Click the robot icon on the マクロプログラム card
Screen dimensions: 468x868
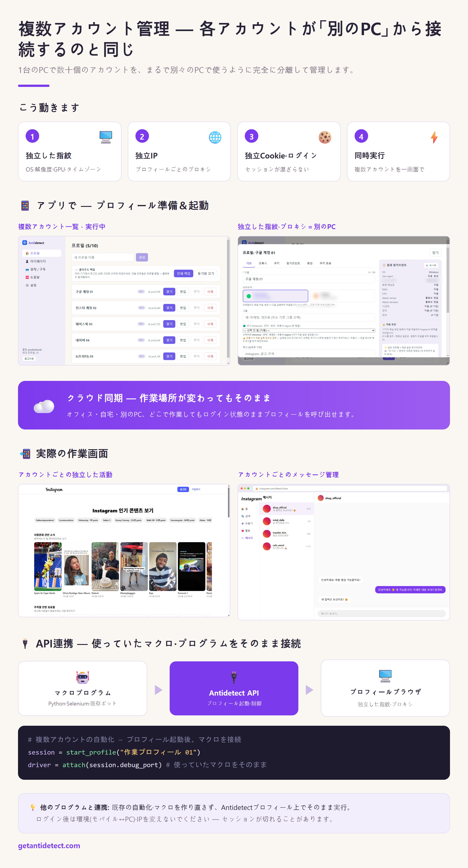(x=83, y=677)
